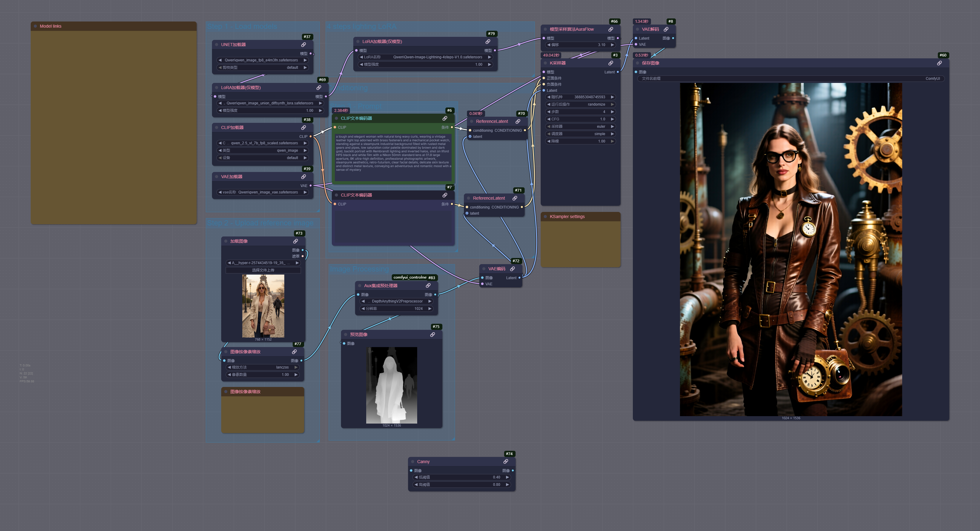Click link icon on 预览图像 node

tap(433, 335)
